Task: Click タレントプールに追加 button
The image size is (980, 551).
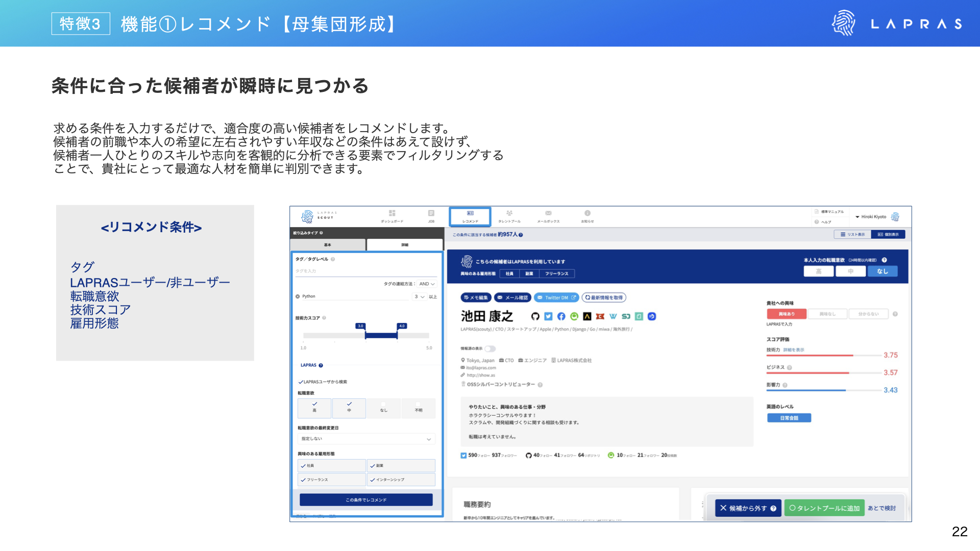Action: tap(824, 508)
